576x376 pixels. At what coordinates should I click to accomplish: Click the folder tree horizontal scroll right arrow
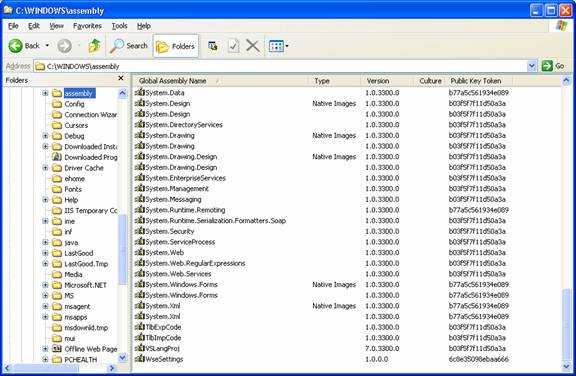click(112, 368)
